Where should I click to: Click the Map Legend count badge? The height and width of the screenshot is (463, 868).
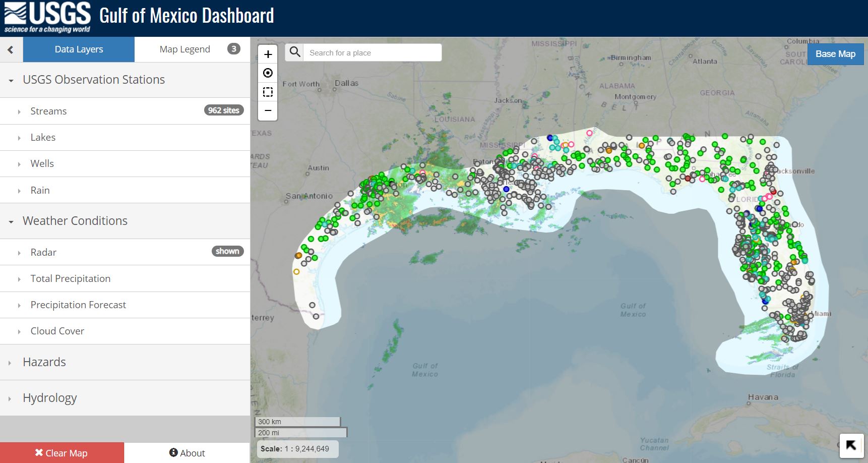coord(233,49)
